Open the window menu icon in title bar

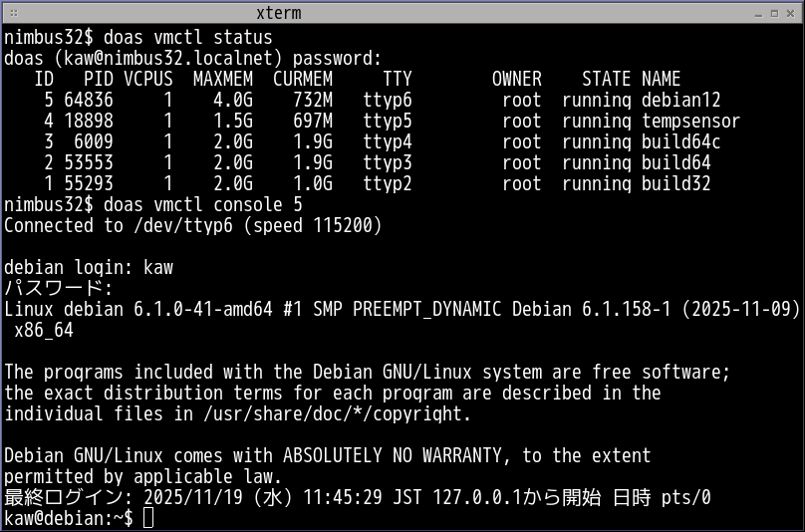[x=12, y=13]
